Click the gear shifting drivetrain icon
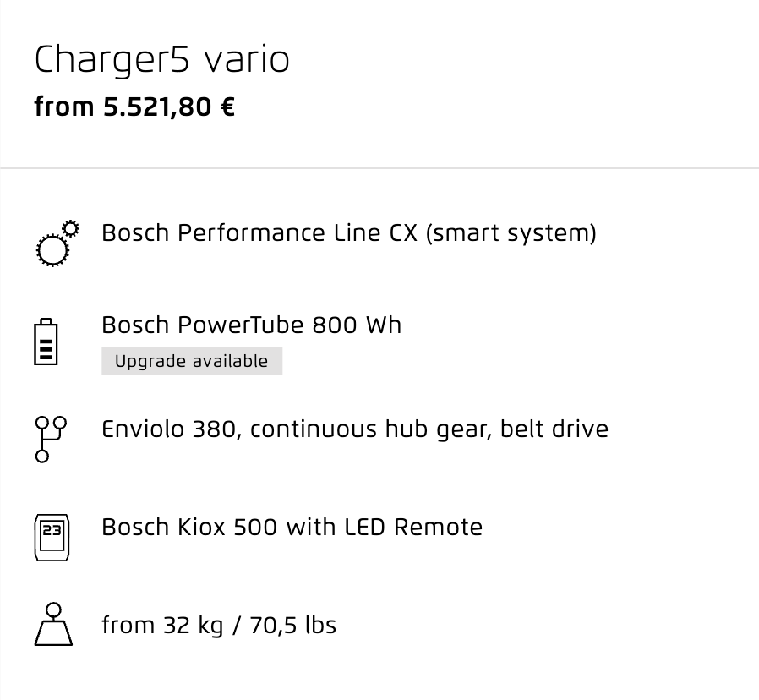759x700 pixels. pyautogui.click(x=51, y=440)
